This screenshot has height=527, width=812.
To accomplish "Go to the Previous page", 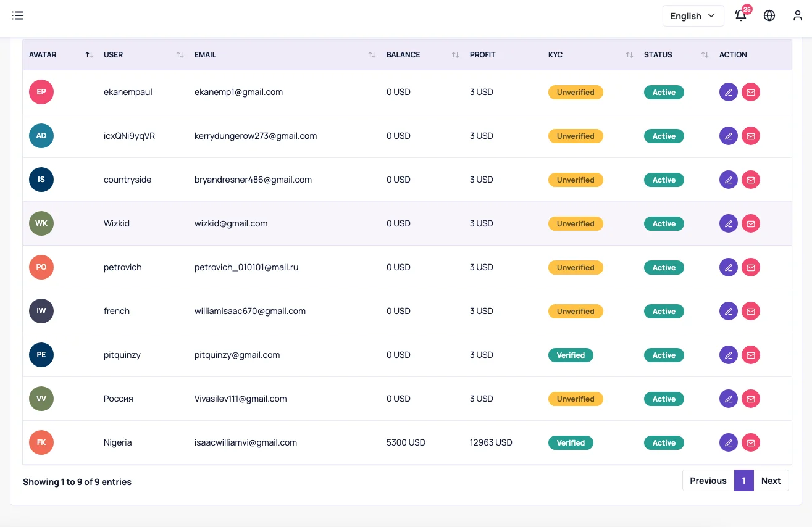I will [708, 481].
